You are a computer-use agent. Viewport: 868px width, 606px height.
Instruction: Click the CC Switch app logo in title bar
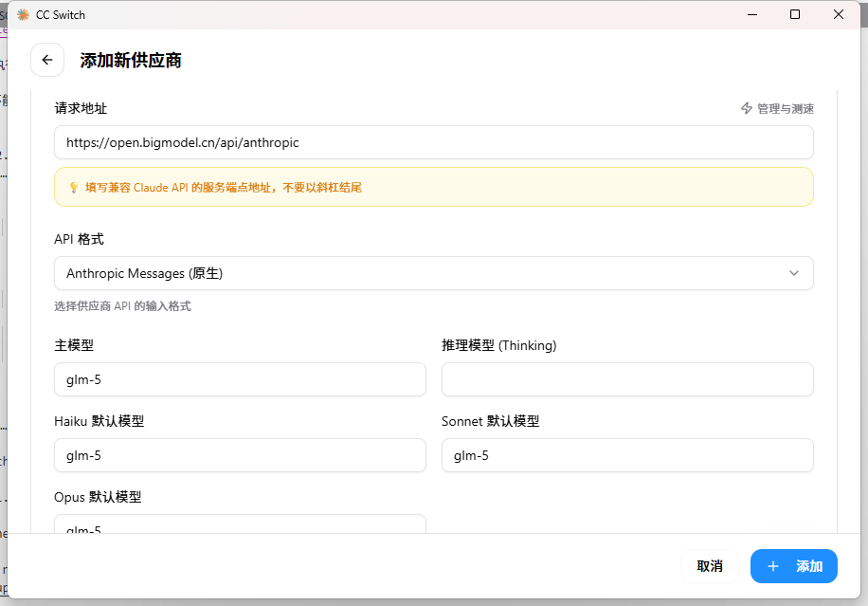tap(23, 14)
